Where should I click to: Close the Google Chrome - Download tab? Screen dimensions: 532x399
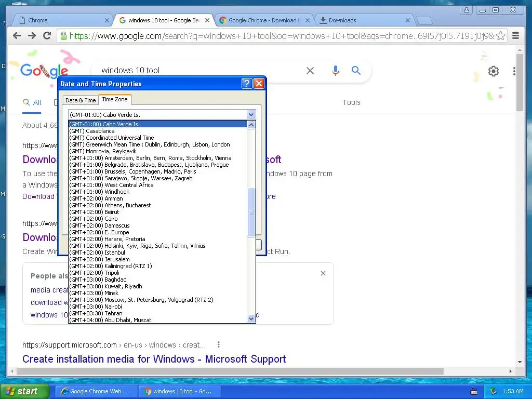(308, 20)
